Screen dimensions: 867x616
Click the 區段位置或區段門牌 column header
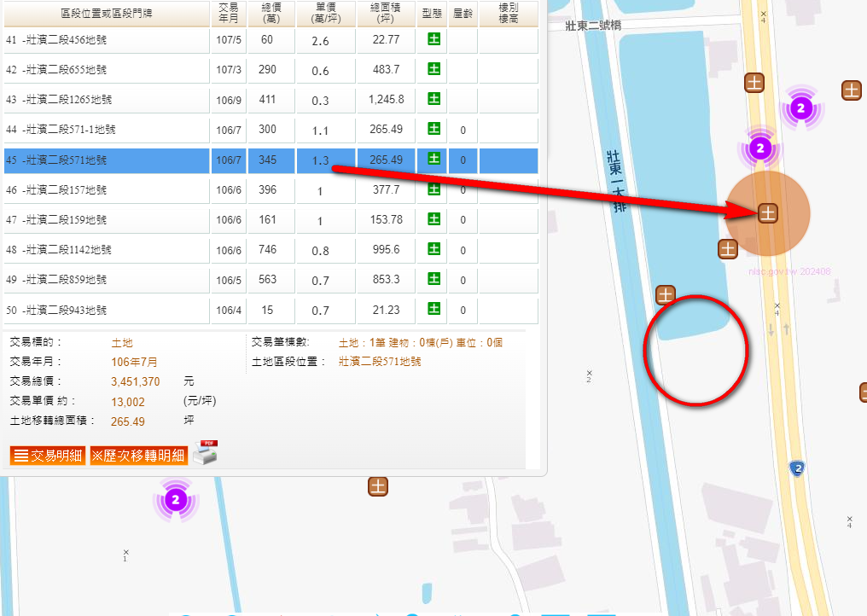point(106,13)
